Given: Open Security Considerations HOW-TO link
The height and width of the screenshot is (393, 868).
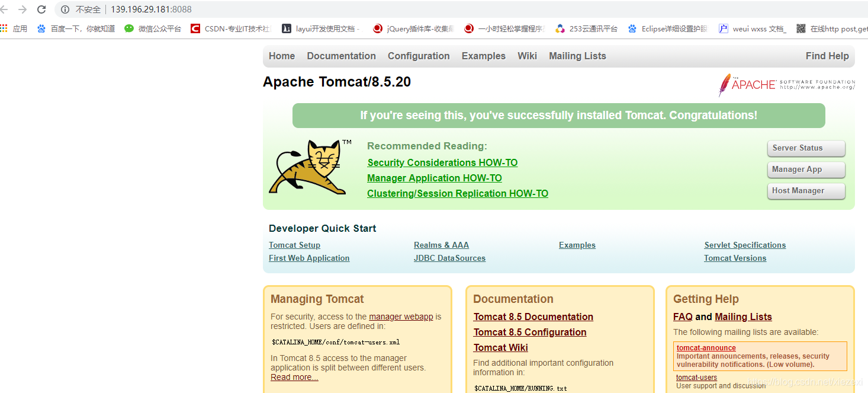Looking at the screenshot, I should (x=442, y=162).
